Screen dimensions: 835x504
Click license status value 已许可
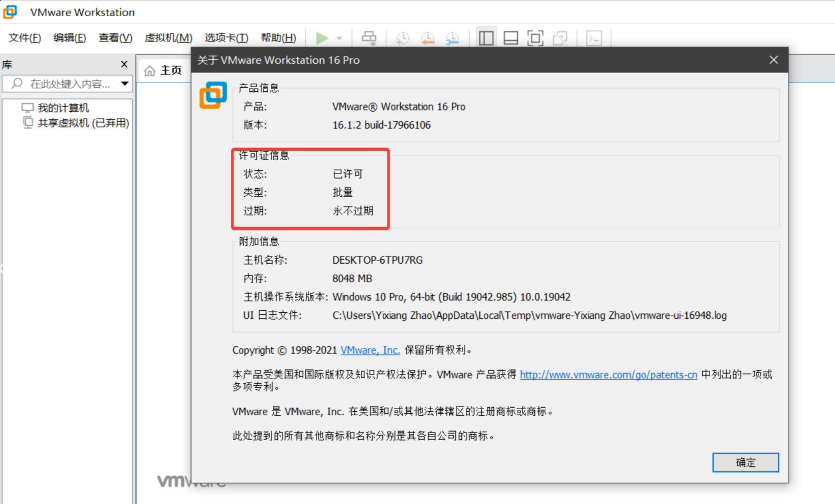348,174
